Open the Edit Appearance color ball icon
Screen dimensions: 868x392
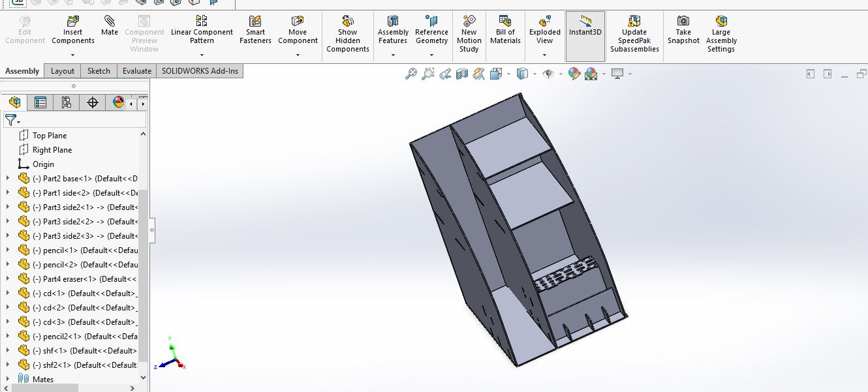574,74
